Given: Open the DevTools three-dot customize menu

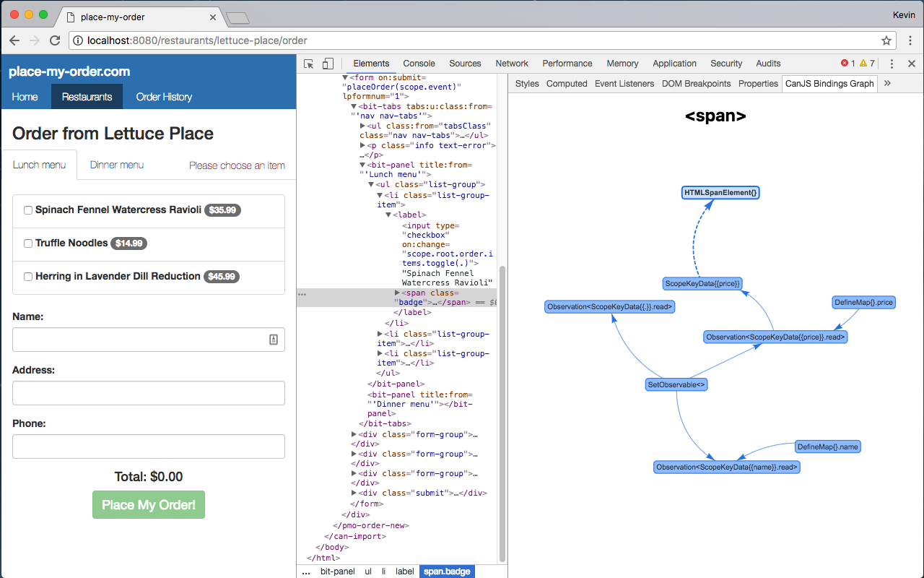Looking at the screenshot, I should point(892,64).
